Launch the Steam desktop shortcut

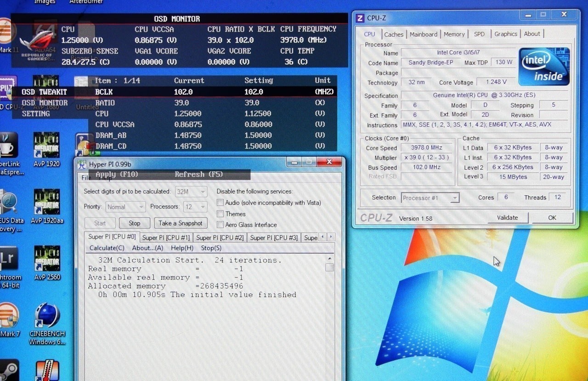pos(8,370)
